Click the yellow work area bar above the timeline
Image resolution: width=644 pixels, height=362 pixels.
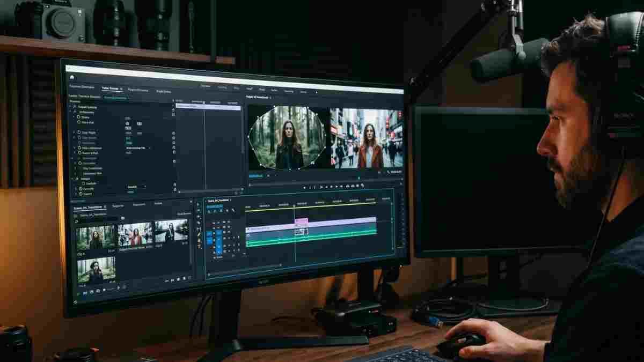pyautogui.click(x=311, y=208)
